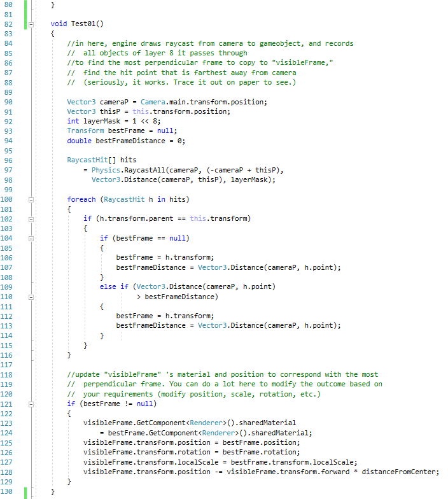Place cursor on the foreach keyword
Viewport: 448px width, 499px height.
[81, 199]
